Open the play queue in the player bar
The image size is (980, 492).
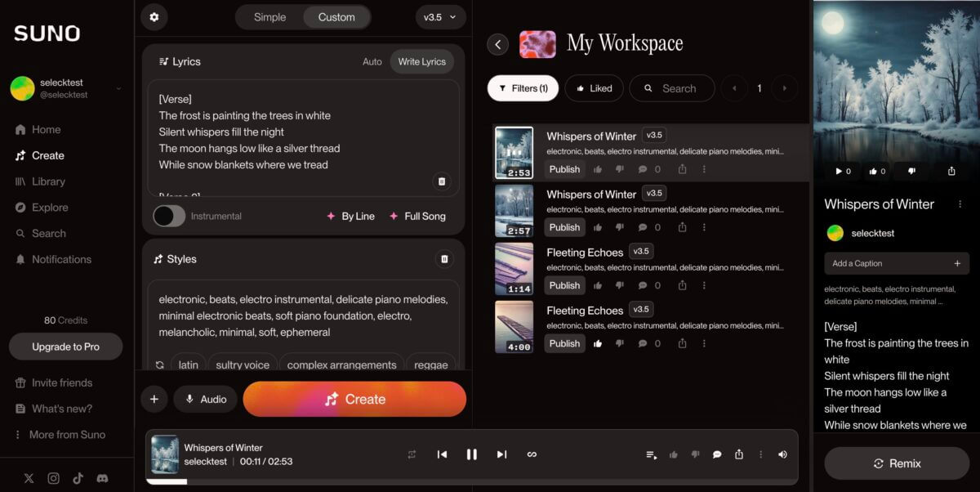652,454
